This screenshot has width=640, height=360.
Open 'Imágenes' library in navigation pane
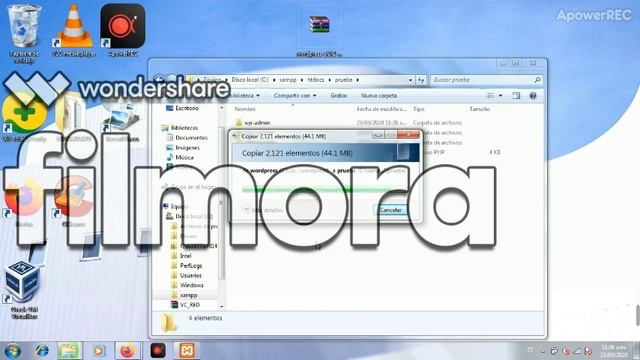coord(183,147)
